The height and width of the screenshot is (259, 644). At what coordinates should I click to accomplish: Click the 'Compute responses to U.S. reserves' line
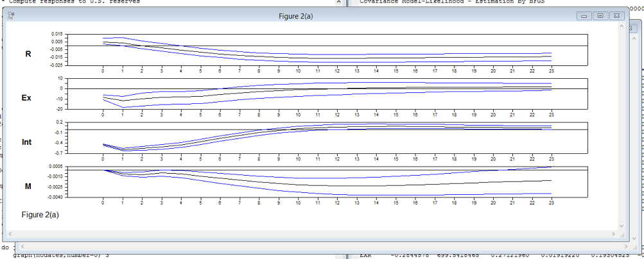pyautogui.click(x=74, y=2)
